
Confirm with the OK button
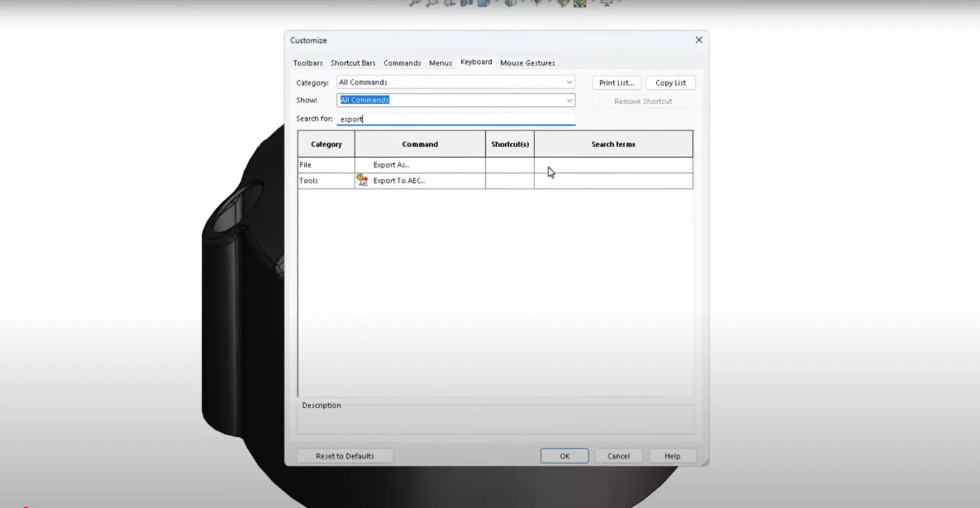pos(564,456)
